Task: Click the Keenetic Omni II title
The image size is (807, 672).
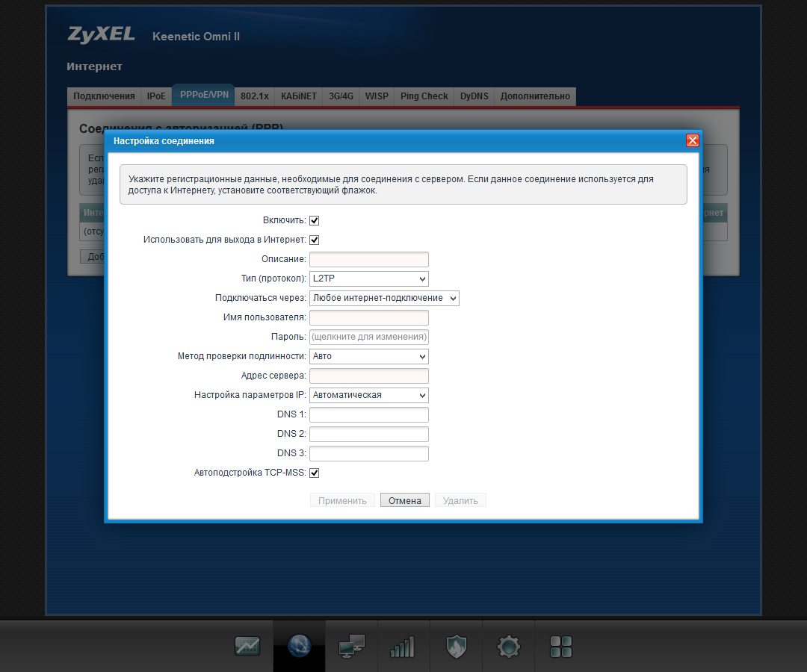Action: (x=196, y=37)
